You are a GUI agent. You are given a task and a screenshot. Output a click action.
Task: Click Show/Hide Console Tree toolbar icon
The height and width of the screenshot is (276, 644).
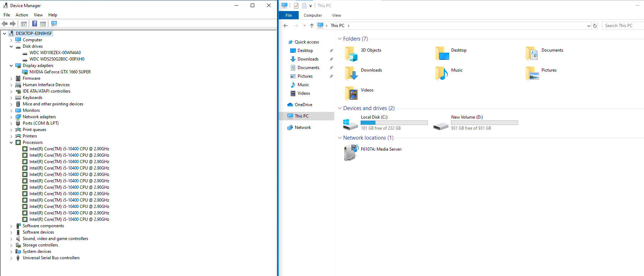tap(24, 24)
